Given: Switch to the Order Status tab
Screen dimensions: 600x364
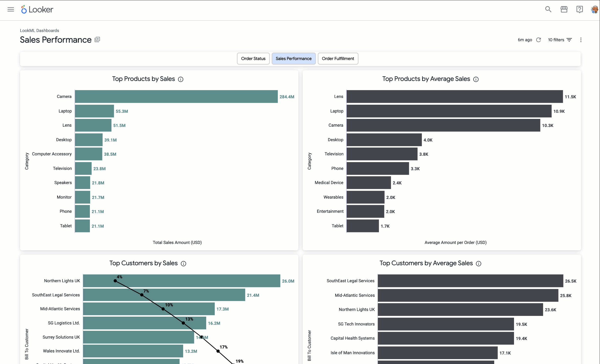Looking at the screenshot, I should tap(253, 59).
